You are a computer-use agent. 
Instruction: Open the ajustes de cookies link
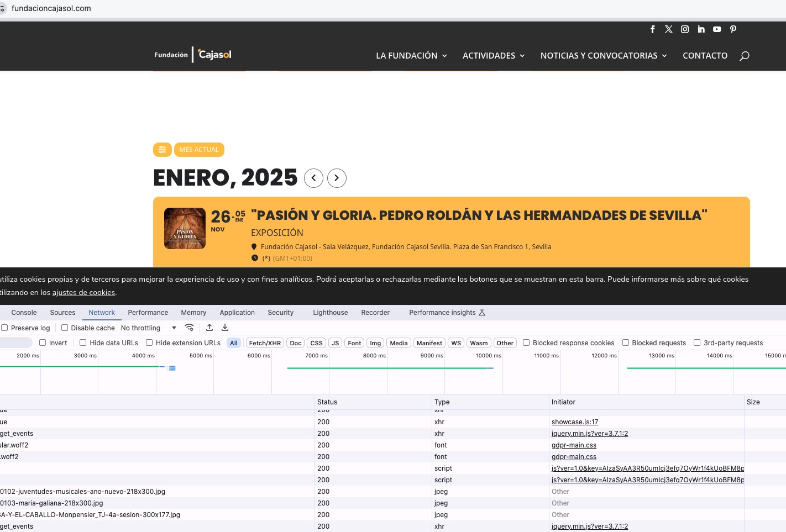[x=83, y=293]
